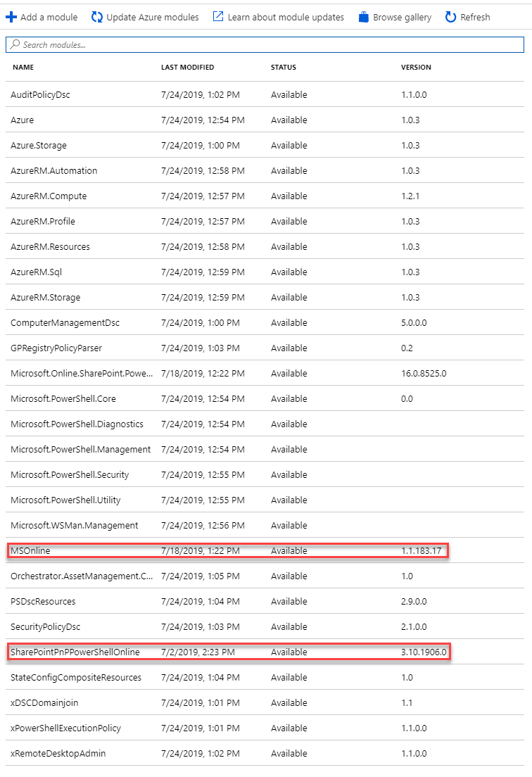532x777 pixels.
Task: Click the magnifier icon in search box
Action: (x=15, y=44)
